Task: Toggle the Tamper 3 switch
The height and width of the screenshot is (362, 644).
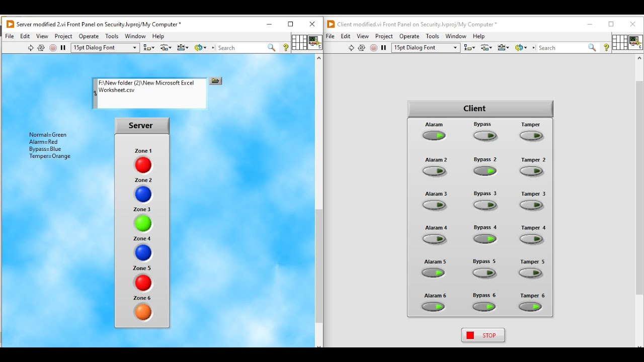Action: [531, 205]
